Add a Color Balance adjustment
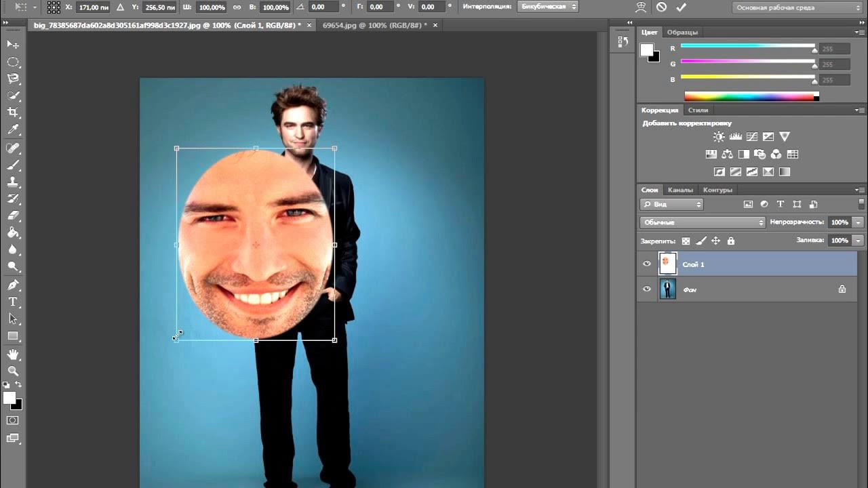 [x=727, y=155]
